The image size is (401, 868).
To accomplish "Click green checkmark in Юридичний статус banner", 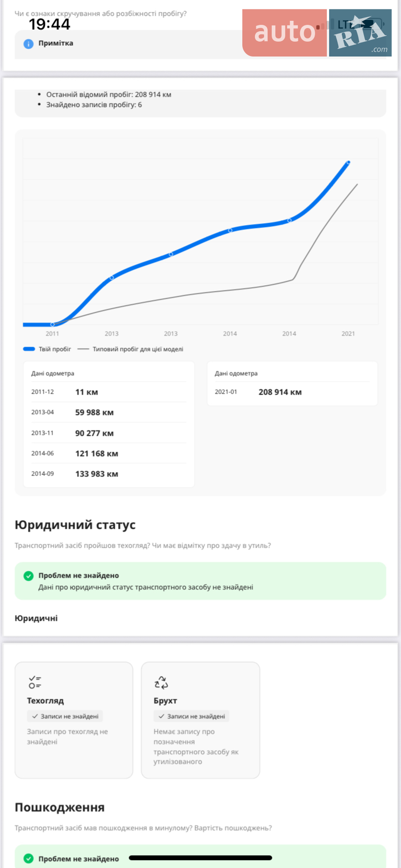I will (x=28, y=576).
